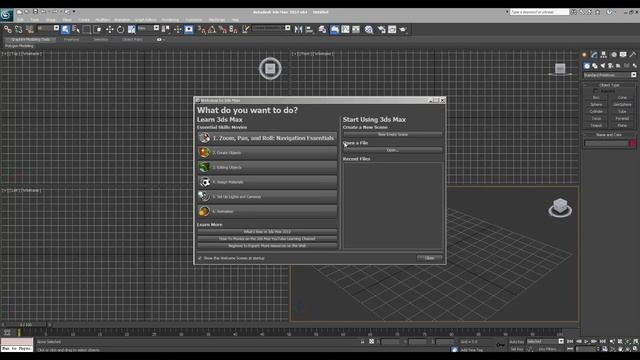Open the Modify command panel tab
640x360 pixels.
click(594, 55)
